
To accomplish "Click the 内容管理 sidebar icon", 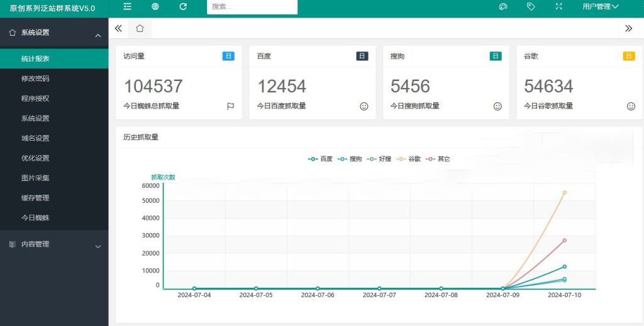I will pos(13,244).
